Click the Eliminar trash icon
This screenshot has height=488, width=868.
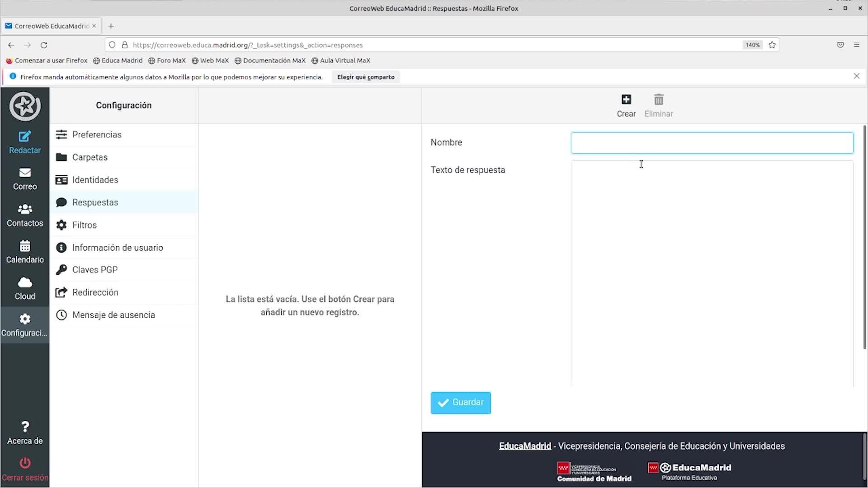pyautogui.click(x=659, y=100)
